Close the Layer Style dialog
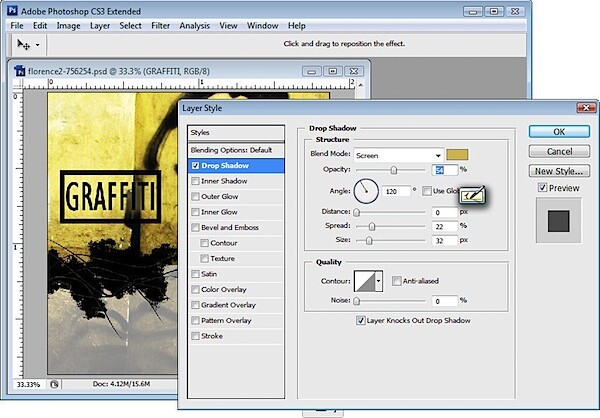 pyautogui.click(x=586, y=108)
